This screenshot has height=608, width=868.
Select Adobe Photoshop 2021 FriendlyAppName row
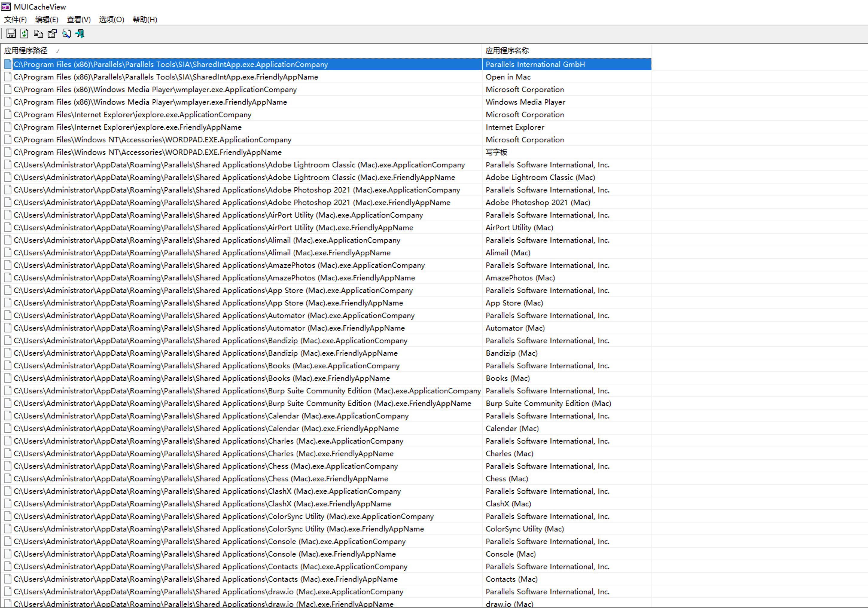click(232, 203)
